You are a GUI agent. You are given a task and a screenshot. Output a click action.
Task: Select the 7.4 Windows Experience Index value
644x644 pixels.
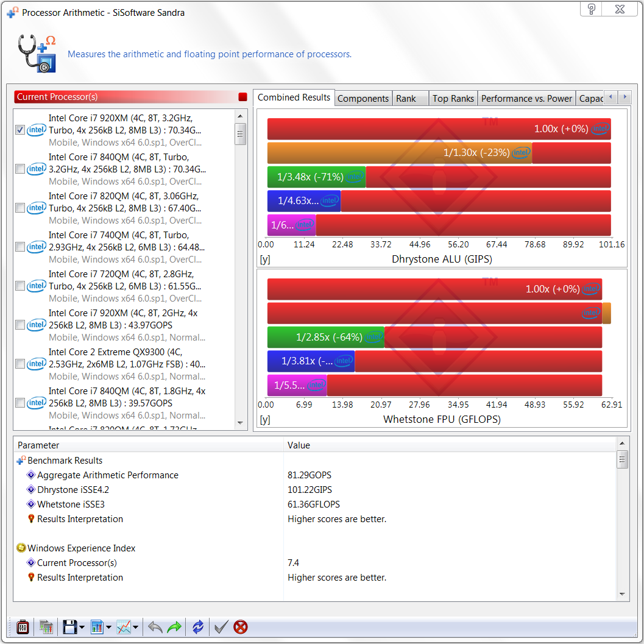coord(293,563)
